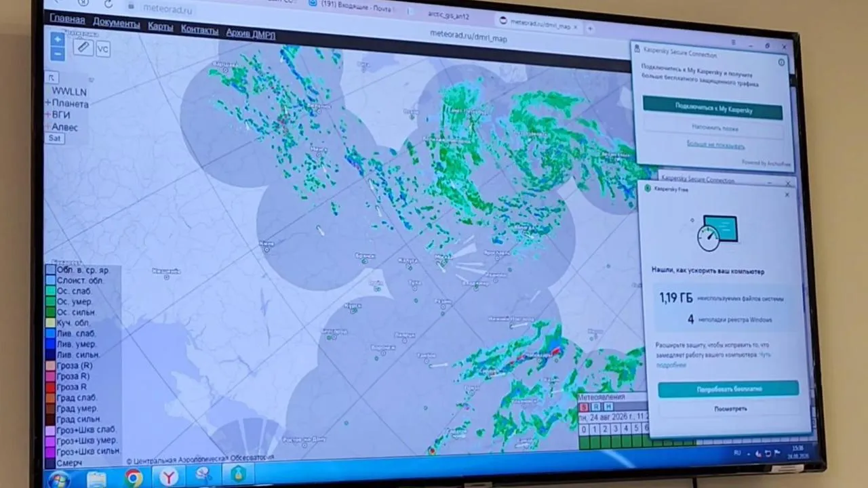Click Больше не показывать link
The width and height of the screenshot is (868, 488).
pyautogui.click(x=715, y=145)
